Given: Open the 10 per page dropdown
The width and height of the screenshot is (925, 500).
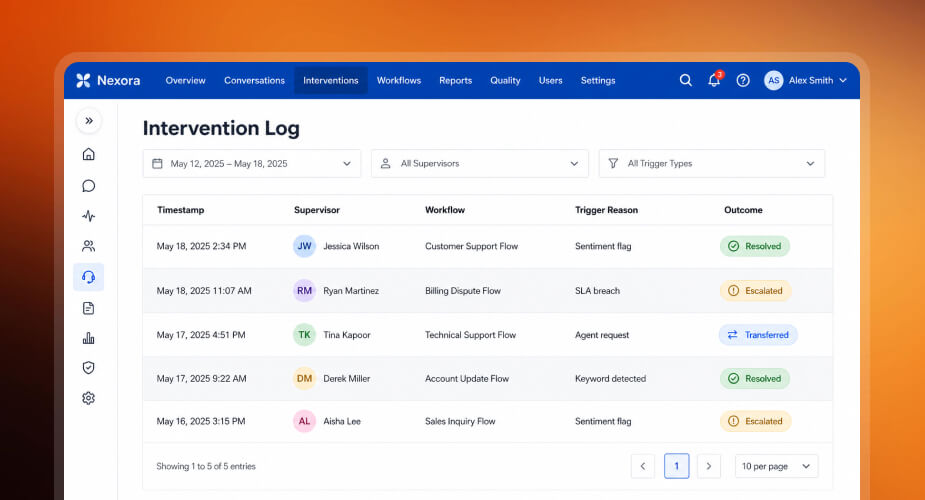Looking at the screenshot, I should pos(776,466).
